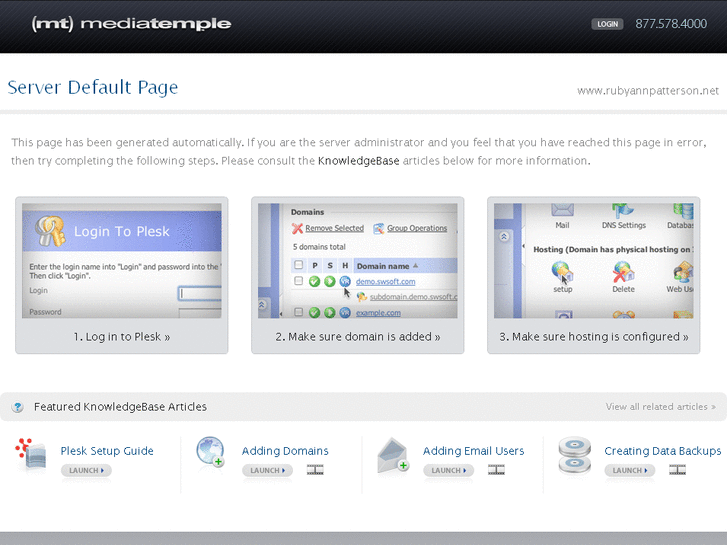Image resolution: width=727 pixels, height=545 pixels.
Task: Open the Domains list screenshot thumbnail
Action: point(357,261)
